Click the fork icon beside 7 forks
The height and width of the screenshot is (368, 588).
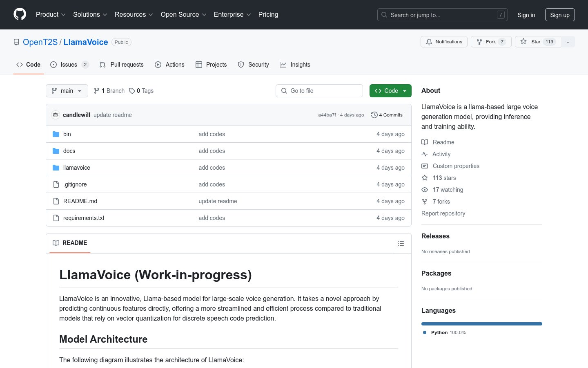click(x=425, y=202)
